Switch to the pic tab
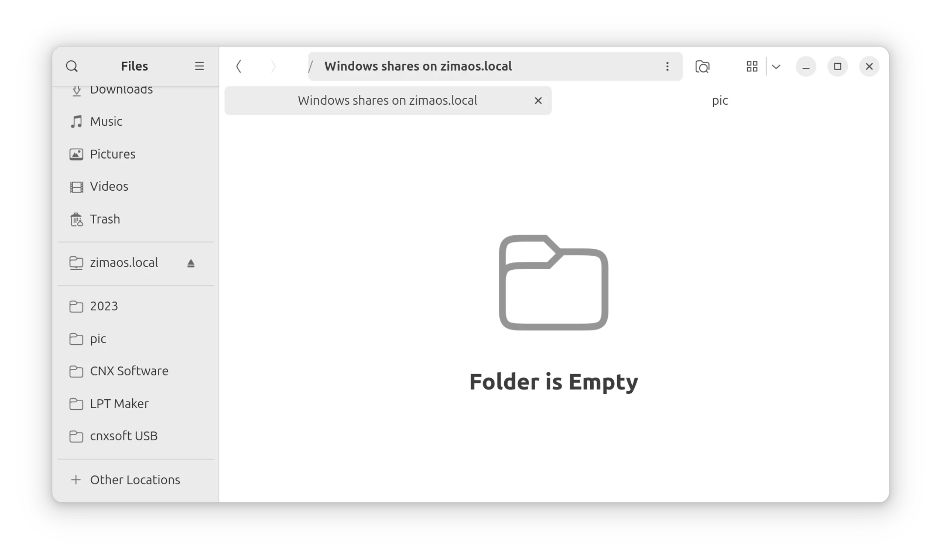 (720, 100)
